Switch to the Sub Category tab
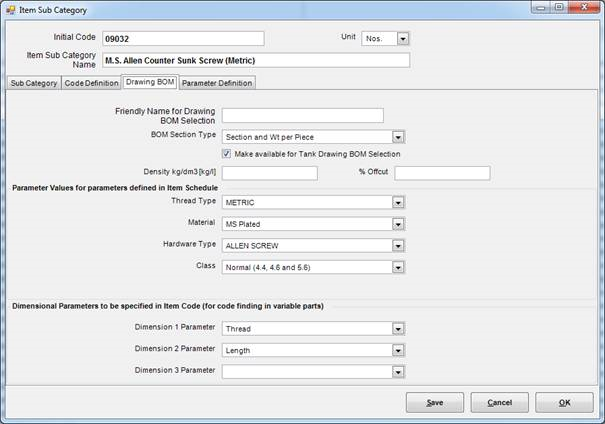Viewport: 605px width, 424px height. [33, 83]
